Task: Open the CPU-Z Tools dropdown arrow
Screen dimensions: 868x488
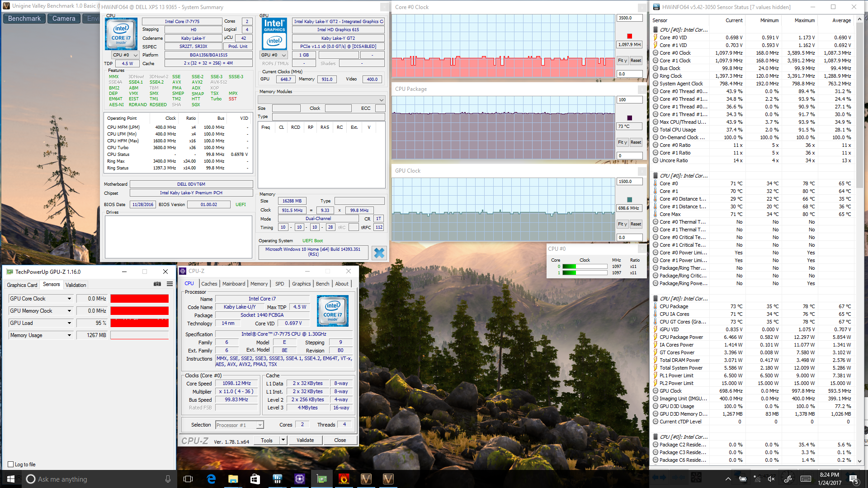Action: click(x=283, y=440)
